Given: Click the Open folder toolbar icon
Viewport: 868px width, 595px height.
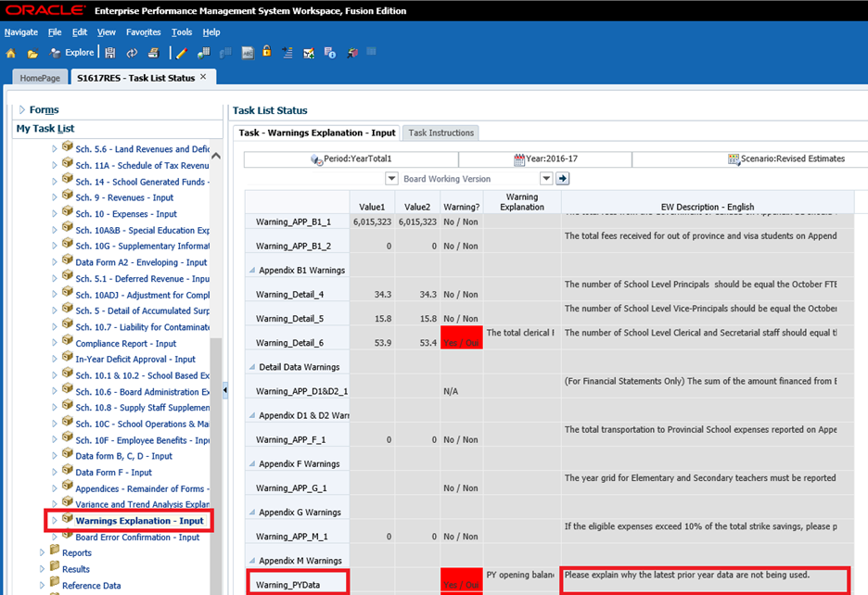Looking at the screenshot, I should pos(32,53).
